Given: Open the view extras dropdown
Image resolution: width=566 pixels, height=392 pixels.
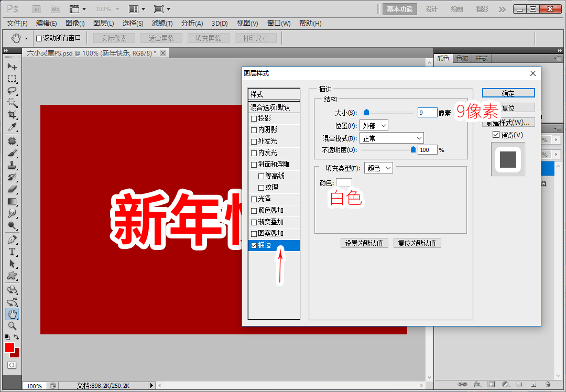Looking at the screenshot, I should pos(78,9).
